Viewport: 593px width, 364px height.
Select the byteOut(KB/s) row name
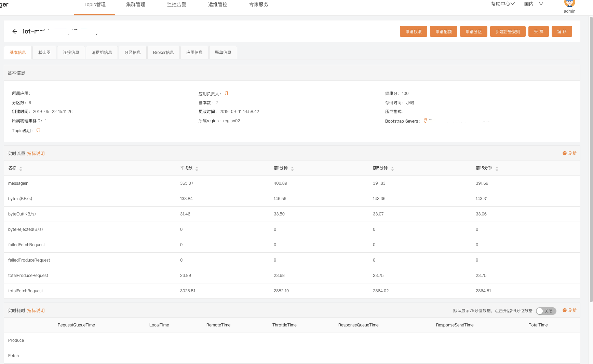click(22, 214)
